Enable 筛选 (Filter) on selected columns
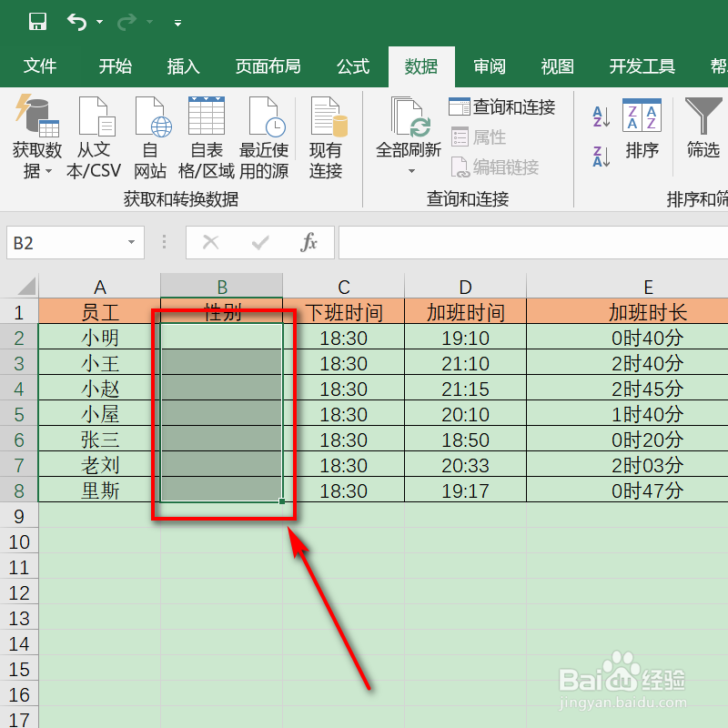728x728 pixels. [701, 132]
